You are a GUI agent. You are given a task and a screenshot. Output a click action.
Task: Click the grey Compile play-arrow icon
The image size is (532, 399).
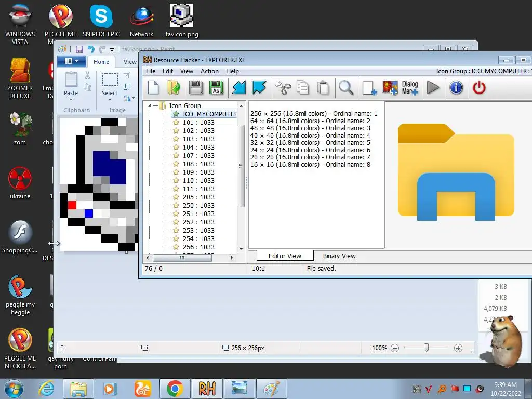(433, 88)
